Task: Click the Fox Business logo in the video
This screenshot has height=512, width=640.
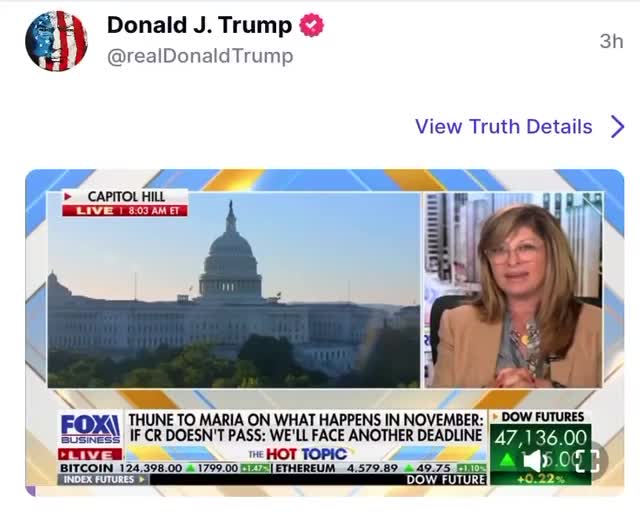Action: (90, 429)
